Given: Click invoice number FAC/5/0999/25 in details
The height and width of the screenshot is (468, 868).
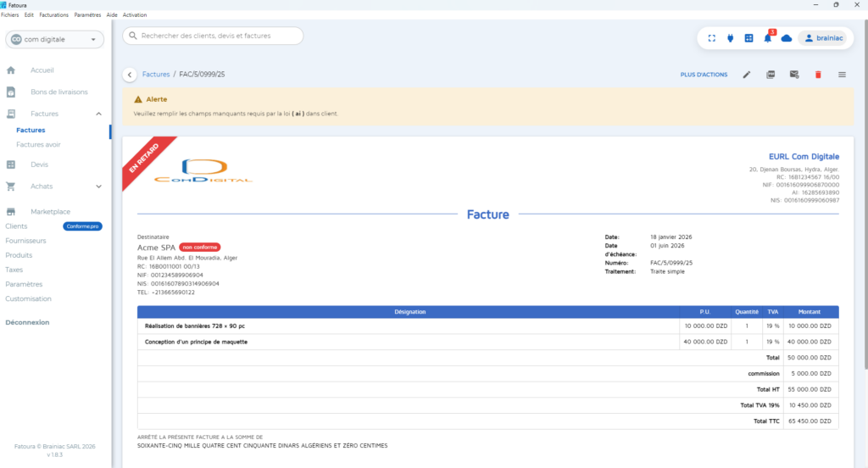Looking at the screenshot, I should [671, 263].
